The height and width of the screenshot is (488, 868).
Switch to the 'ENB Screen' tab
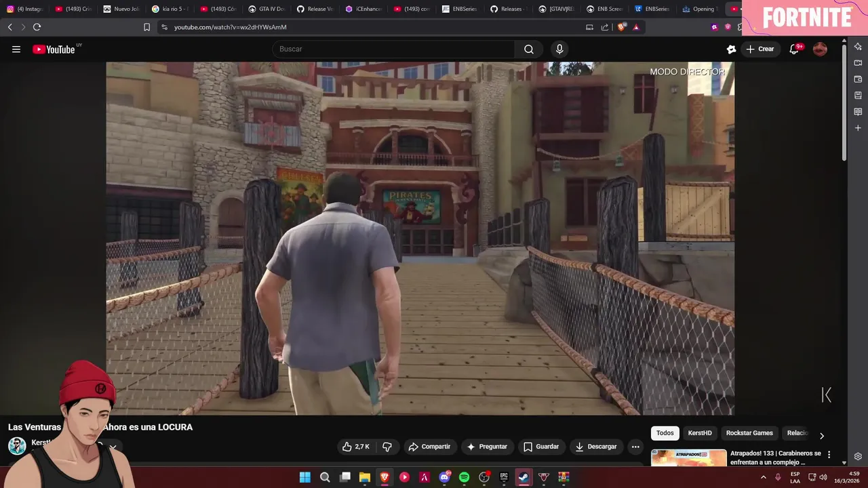tap(604, 9)
